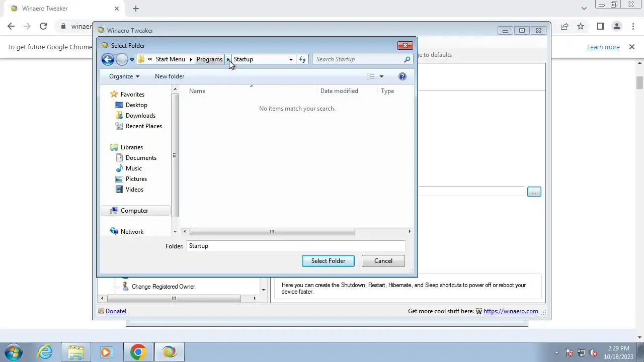Close the Select Folder dialog

[x=405, y=46]
